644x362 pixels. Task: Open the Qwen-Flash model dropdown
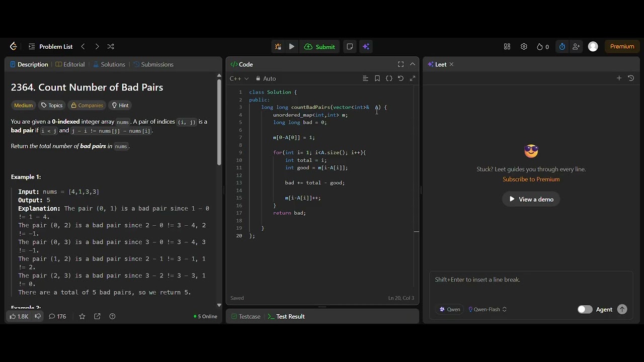pyautogui.click(x=488, y=309)
